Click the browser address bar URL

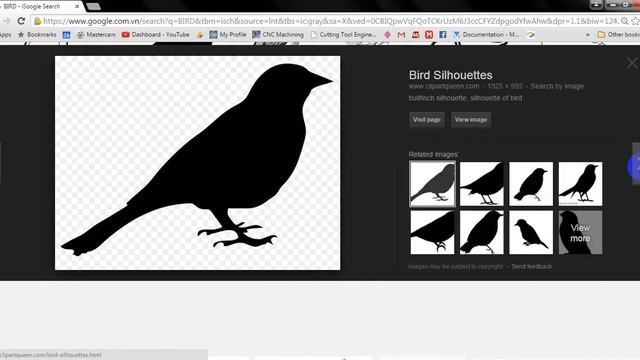(x=331, y=21)
